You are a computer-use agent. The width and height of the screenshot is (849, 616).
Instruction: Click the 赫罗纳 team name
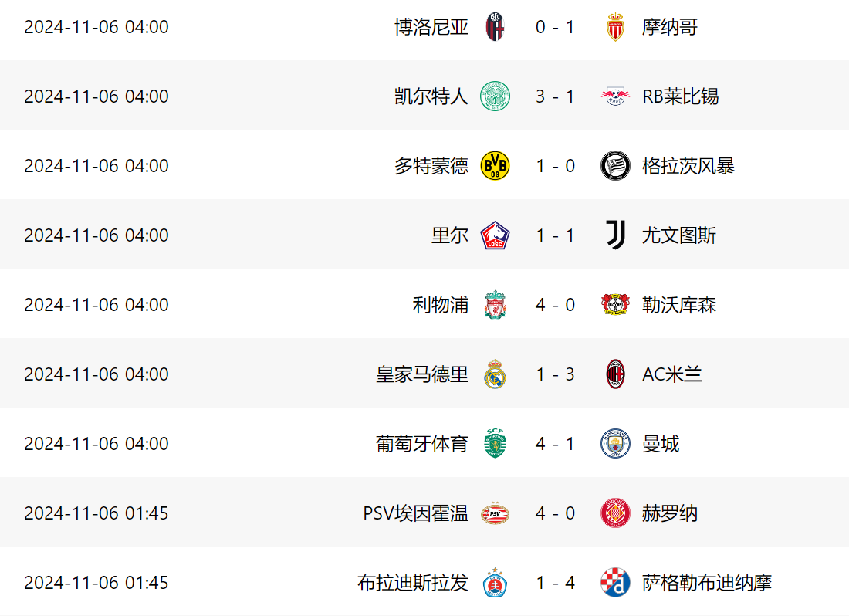click(x=670, y=513)
